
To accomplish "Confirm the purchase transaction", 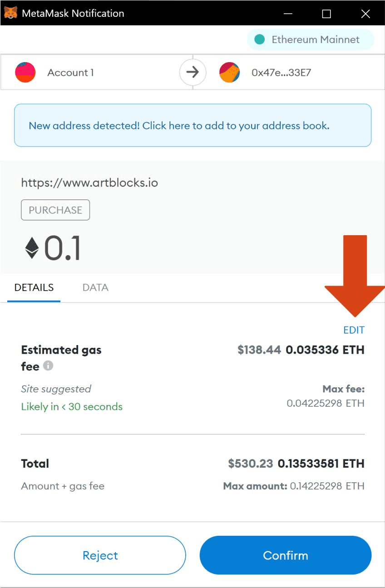I will pos(286,555).
